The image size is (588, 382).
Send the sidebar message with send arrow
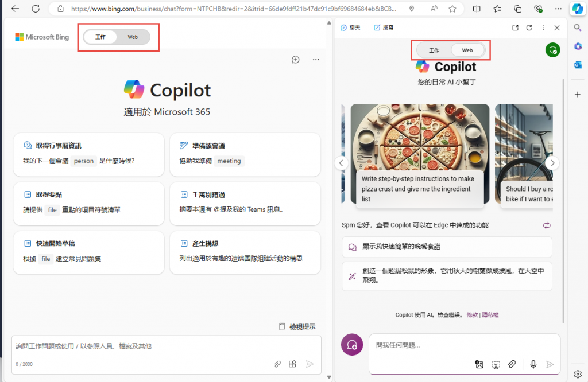click(550, 364)
